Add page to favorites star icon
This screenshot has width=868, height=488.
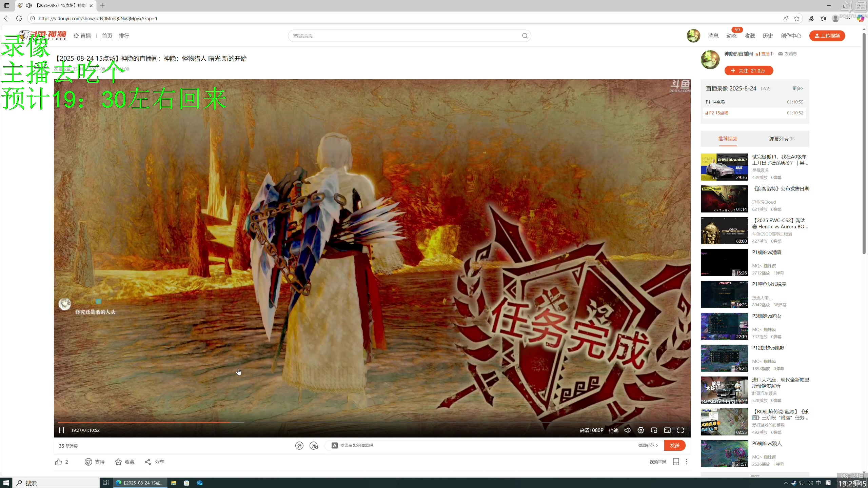pos(797,18)
